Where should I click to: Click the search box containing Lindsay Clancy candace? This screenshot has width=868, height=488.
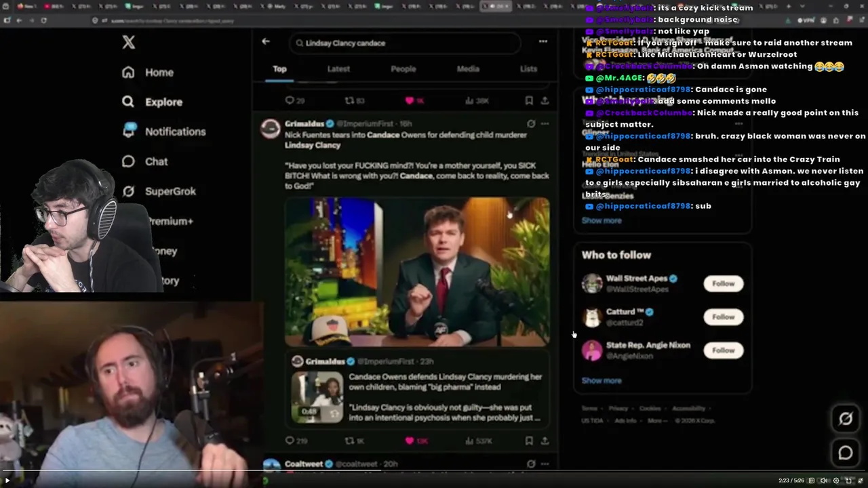406,43
